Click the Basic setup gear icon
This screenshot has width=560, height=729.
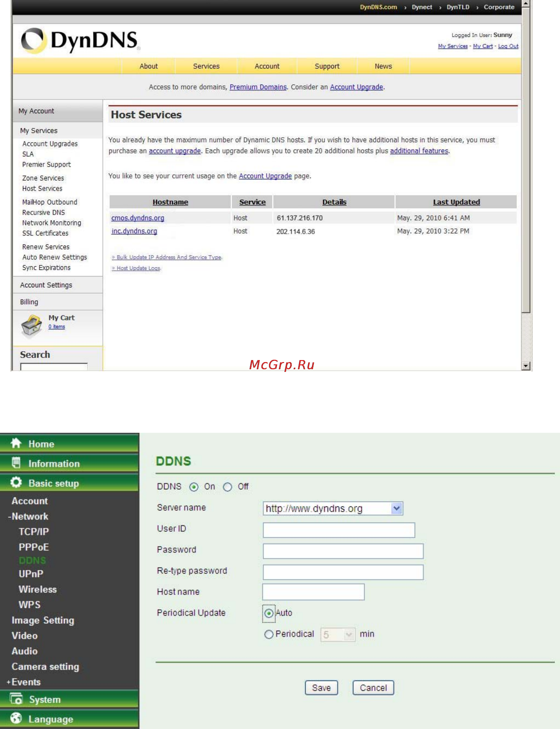pyautogui.click(x=16, y=482)
